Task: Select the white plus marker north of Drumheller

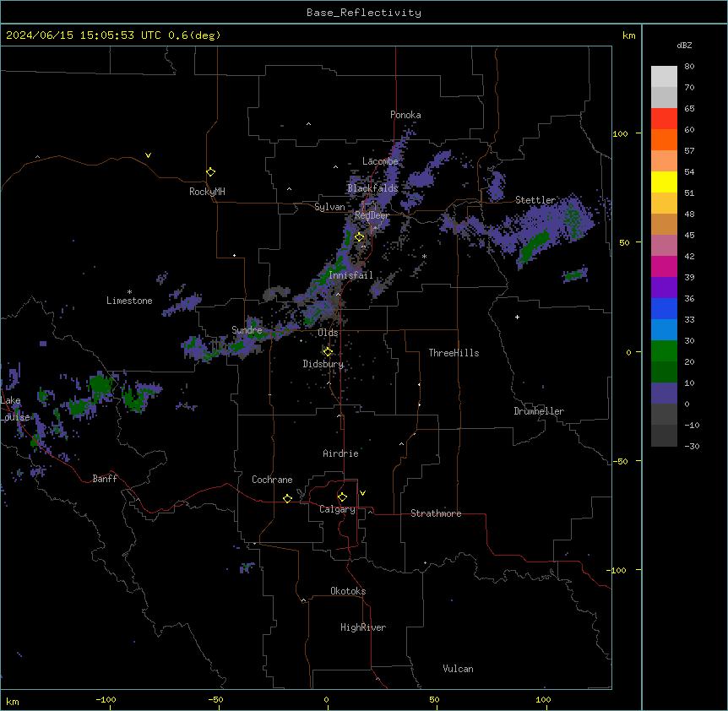Action: pos(517,317)
